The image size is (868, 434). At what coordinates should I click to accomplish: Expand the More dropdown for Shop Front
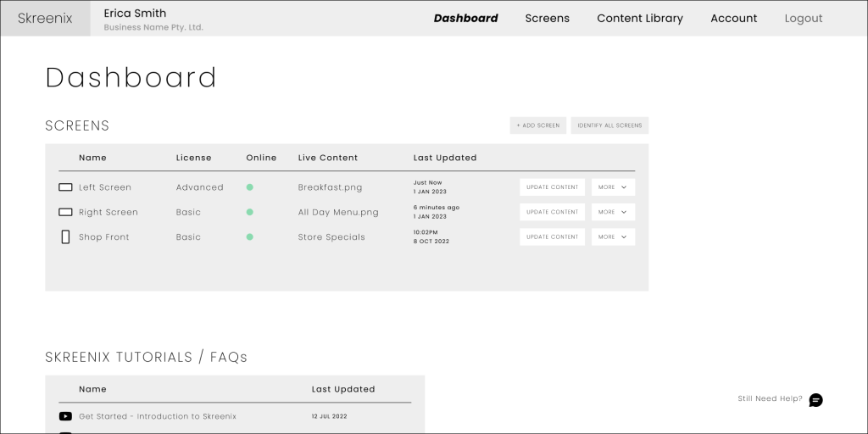pos(613,237)
